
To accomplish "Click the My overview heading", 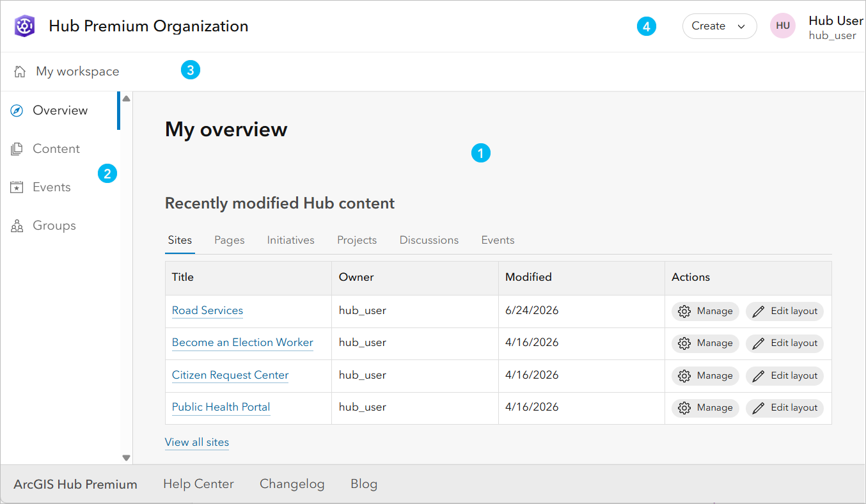I will (226, 130).
